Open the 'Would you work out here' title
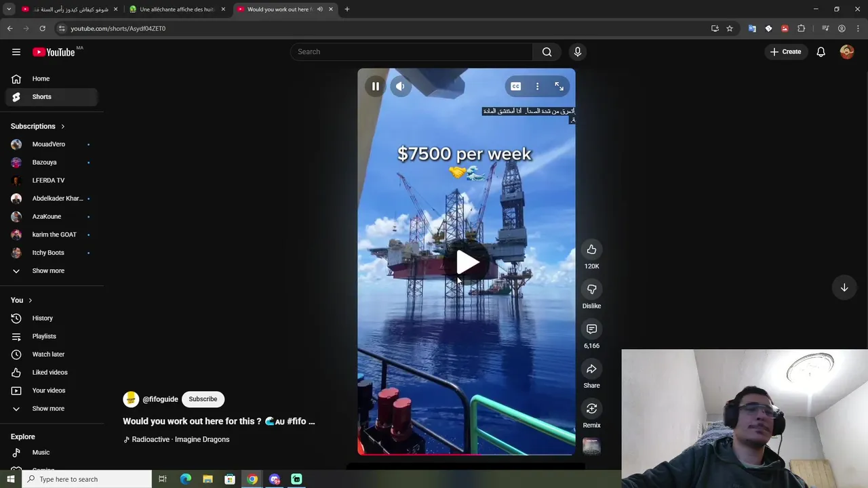 (x=218, y=421)
